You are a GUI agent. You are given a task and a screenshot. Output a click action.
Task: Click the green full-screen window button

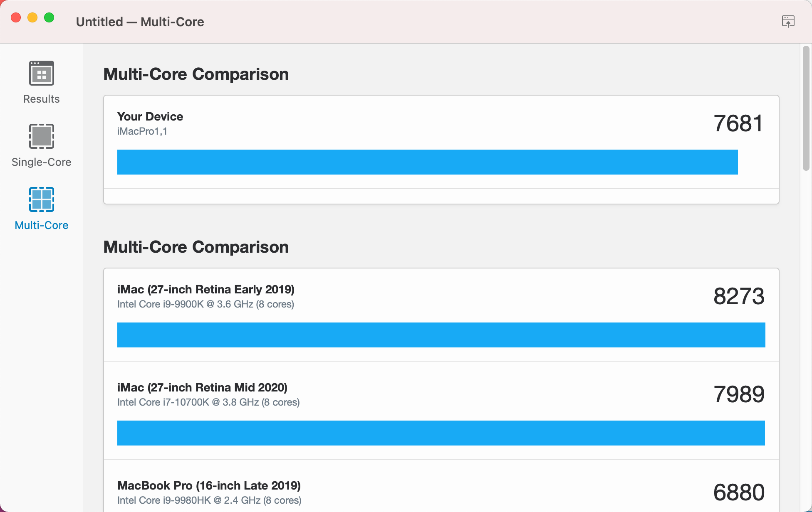49,17
